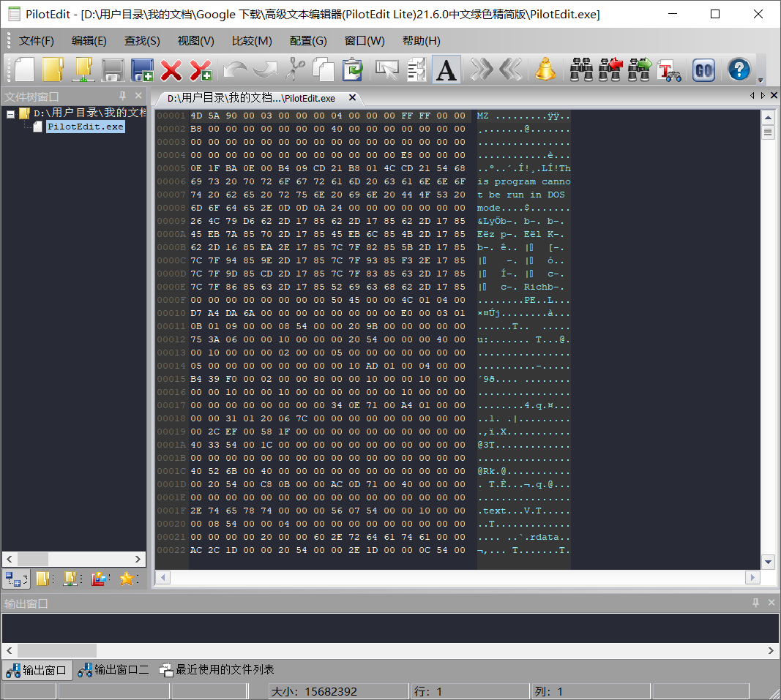Viewport: 781px width, 700px height.
Task: Click the paste clipboard icon
Action: (353, 69)
